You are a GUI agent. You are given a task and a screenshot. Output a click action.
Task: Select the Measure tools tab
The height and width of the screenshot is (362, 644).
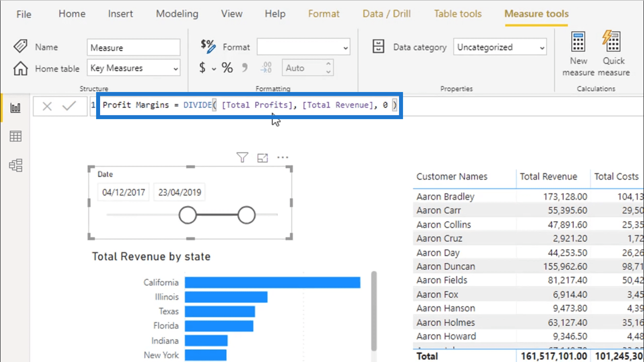(x=537, y=14)
